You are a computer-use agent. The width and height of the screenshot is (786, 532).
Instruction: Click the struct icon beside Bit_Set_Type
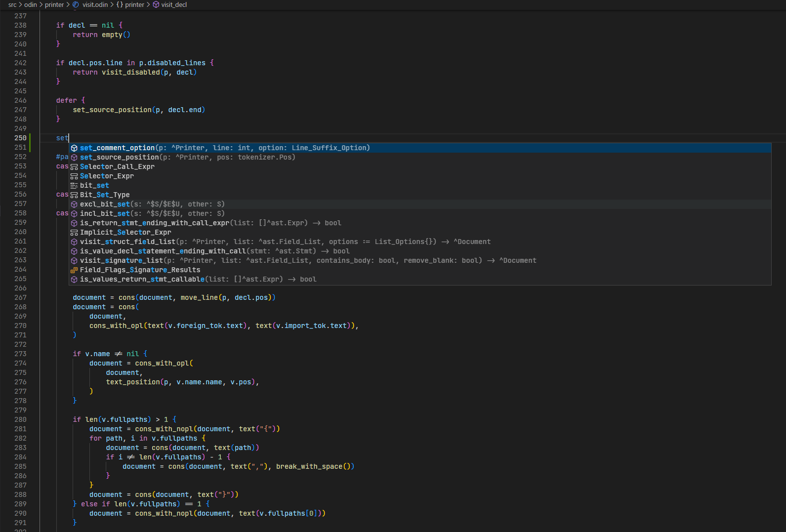click(74, 195)
